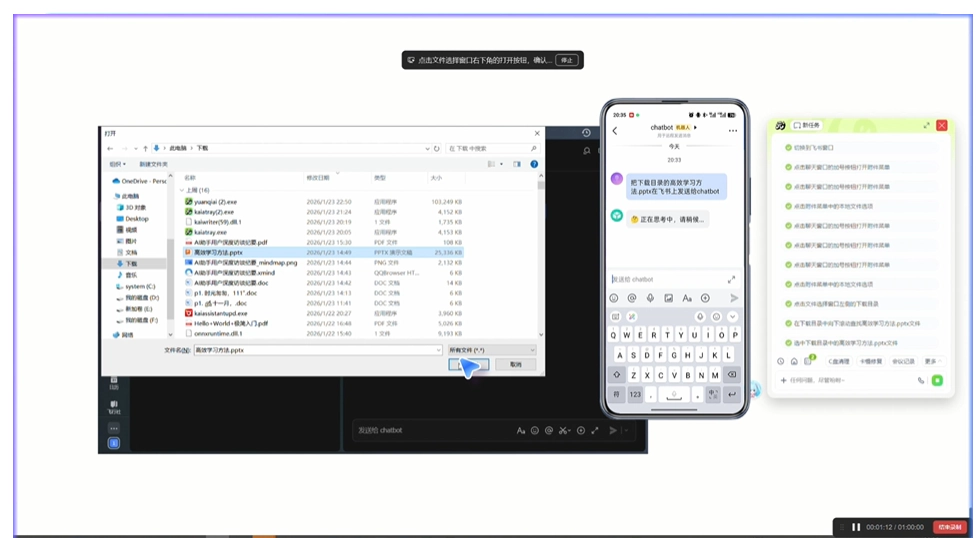Tap the back arrow in phone chat
This screenshot has width=977, height=538.
(x=615, y=130)
